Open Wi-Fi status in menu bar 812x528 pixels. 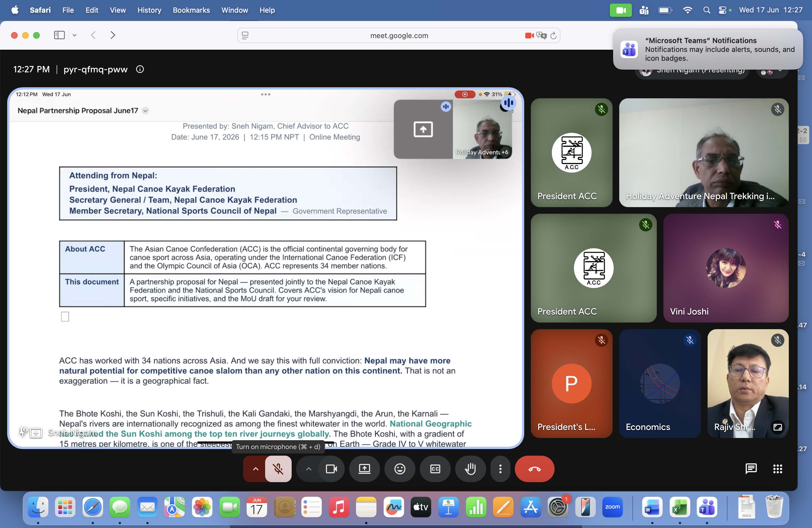[687, 10]
